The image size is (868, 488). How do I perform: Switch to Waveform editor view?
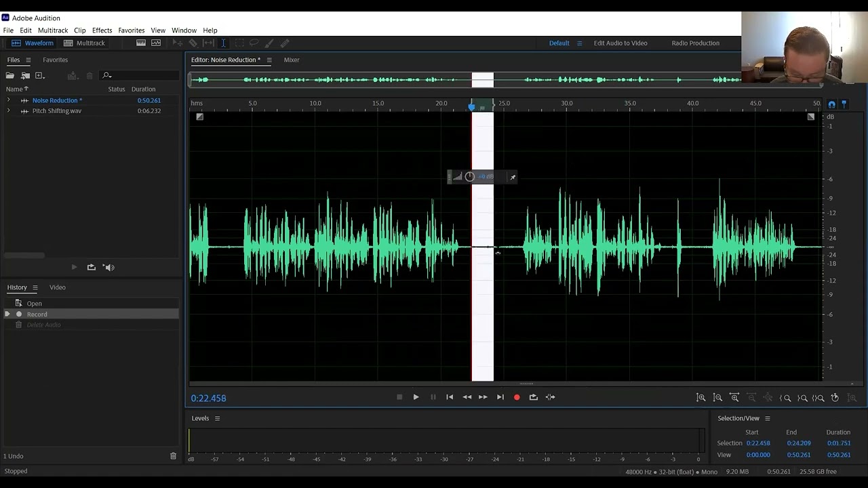point(32,43)
